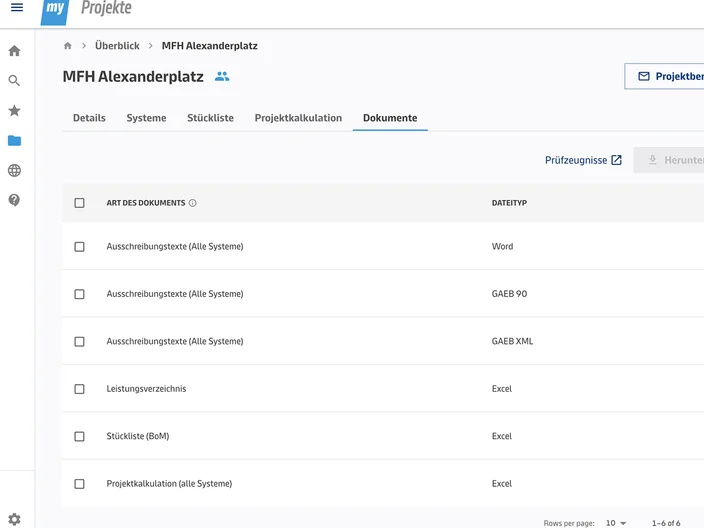Click the 'MFH Alexanderplatz' page title

pos(133,76)
